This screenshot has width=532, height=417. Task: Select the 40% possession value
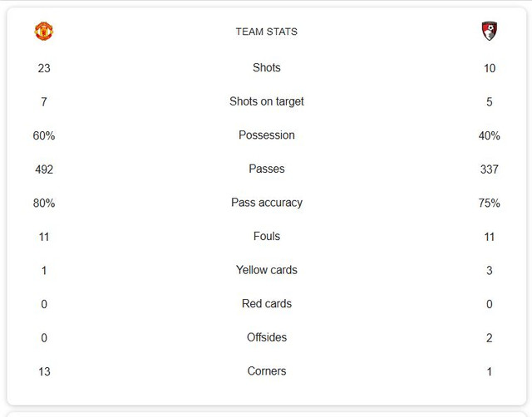tap(490, 135)
